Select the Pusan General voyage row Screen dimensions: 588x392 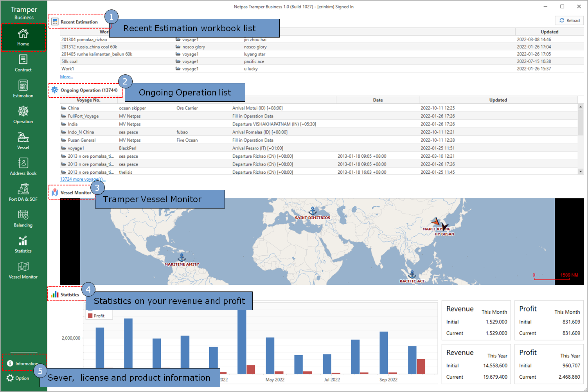[319, 140]
